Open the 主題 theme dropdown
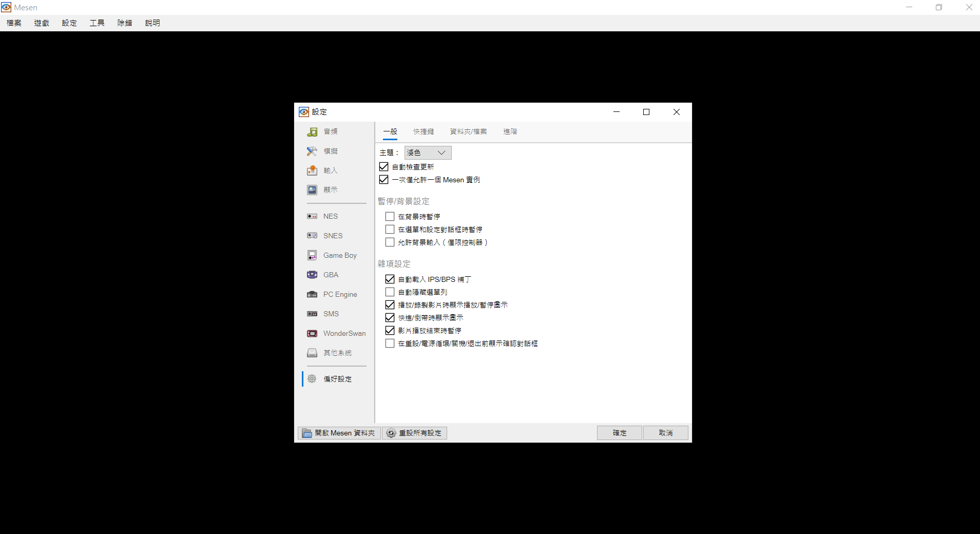The width and height of the screenshot is (980, 534). pyautogui.click(x=428, y=152)
